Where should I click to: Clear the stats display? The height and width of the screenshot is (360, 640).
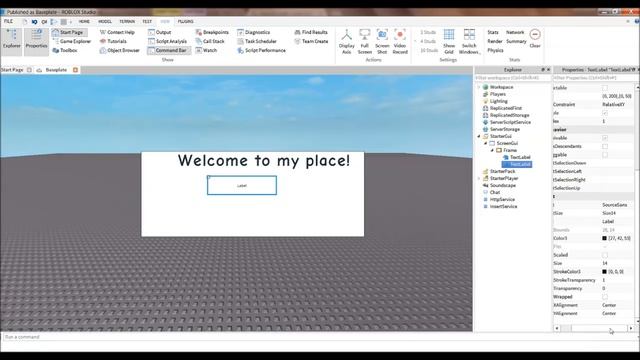(x=535, y=39)
